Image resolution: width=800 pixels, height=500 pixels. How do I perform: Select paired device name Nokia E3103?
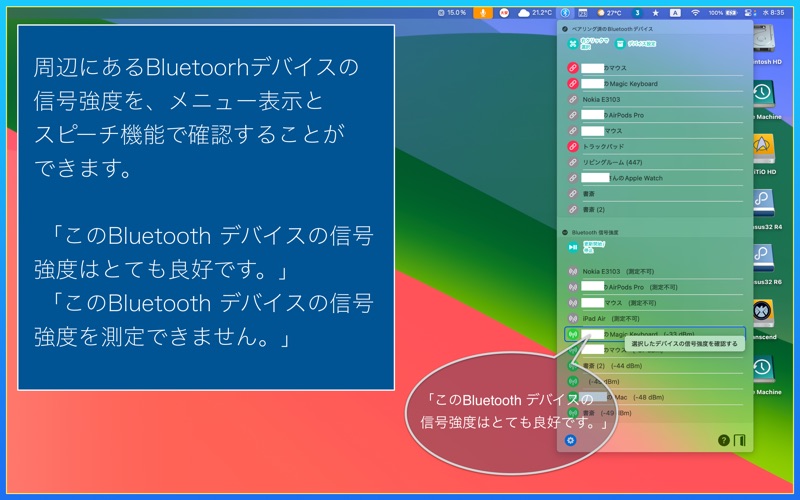601,99
